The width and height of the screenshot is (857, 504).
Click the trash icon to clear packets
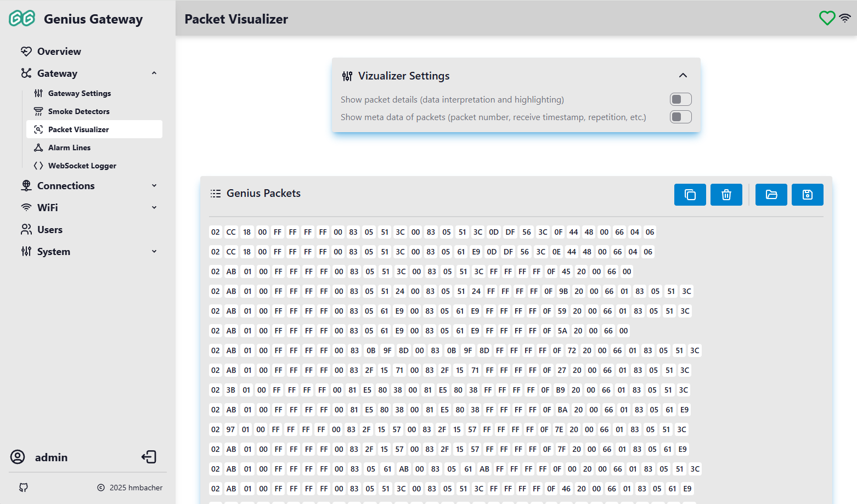726,195
